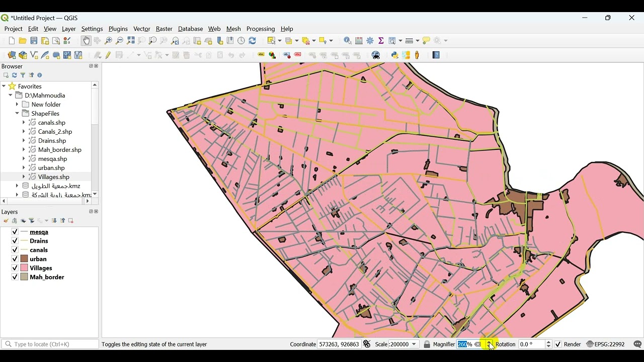Collapse the Favorites tree node
Viewport: 644px width, 362px height.
4,86
